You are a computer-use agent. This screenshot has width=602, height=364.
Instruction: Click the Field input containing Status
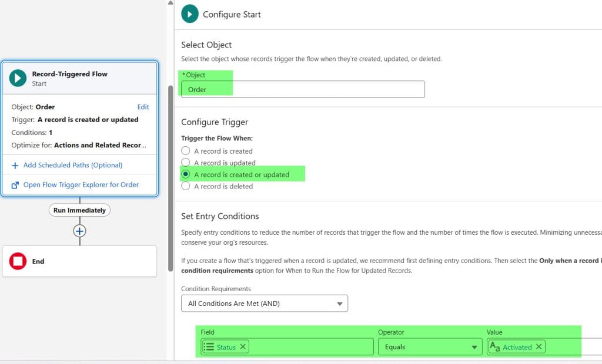(287, 347)
